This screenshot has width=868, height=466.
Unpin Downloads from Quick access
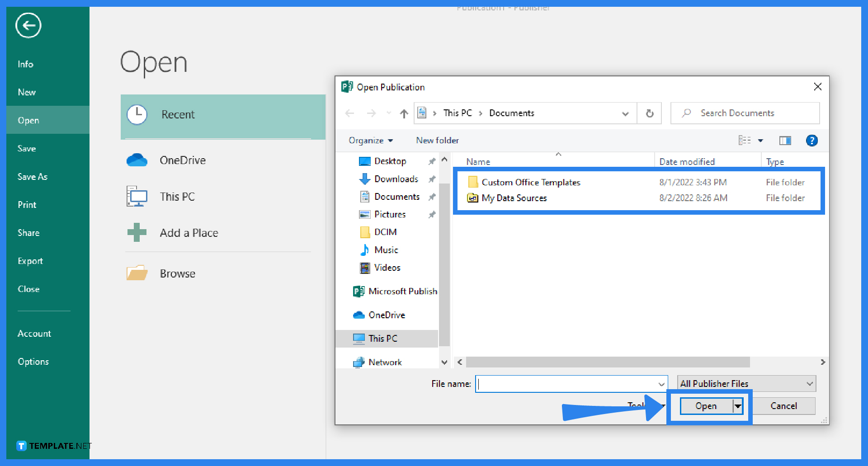[432, 179]
